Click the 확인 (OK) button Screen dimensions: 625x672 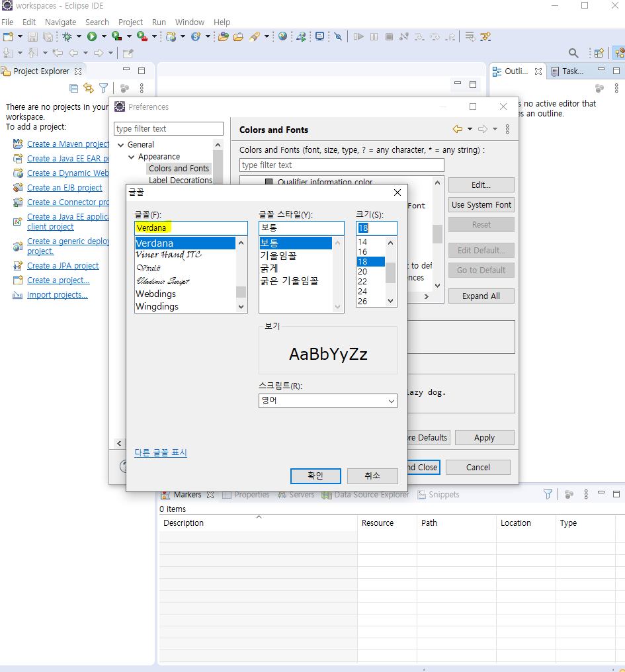click(315, 476)
